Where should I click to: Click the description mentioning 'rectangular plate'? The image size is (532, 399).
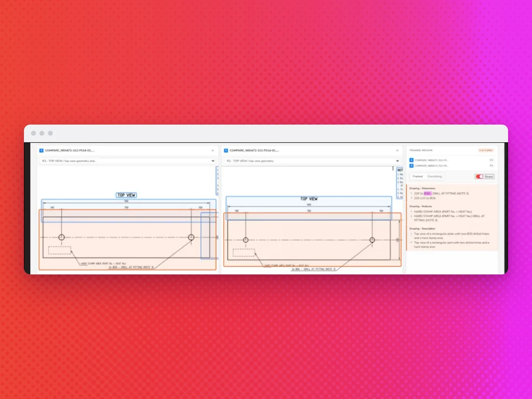[451, 235]
